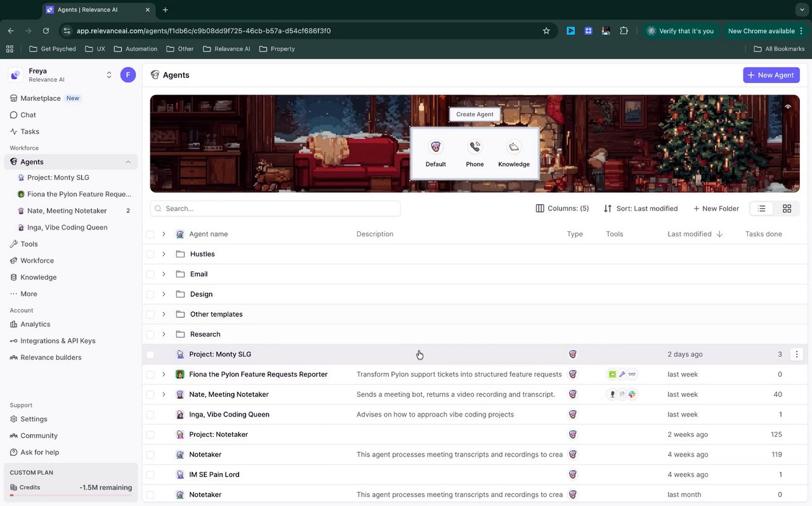
Task: Switch to grid view layout
Action: coord(787,209)
